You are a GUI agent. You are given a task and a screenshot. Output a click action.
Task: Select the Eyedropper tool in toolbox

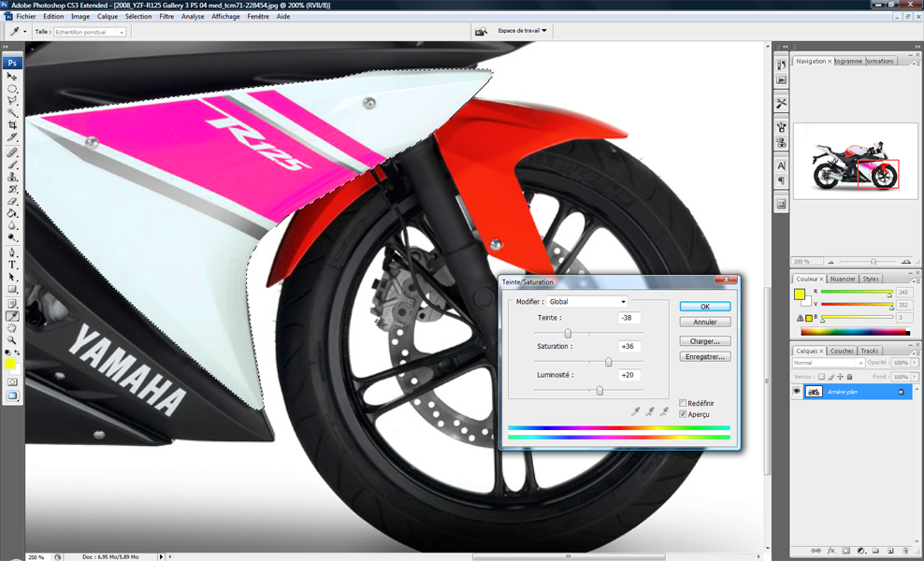point(12,316)
